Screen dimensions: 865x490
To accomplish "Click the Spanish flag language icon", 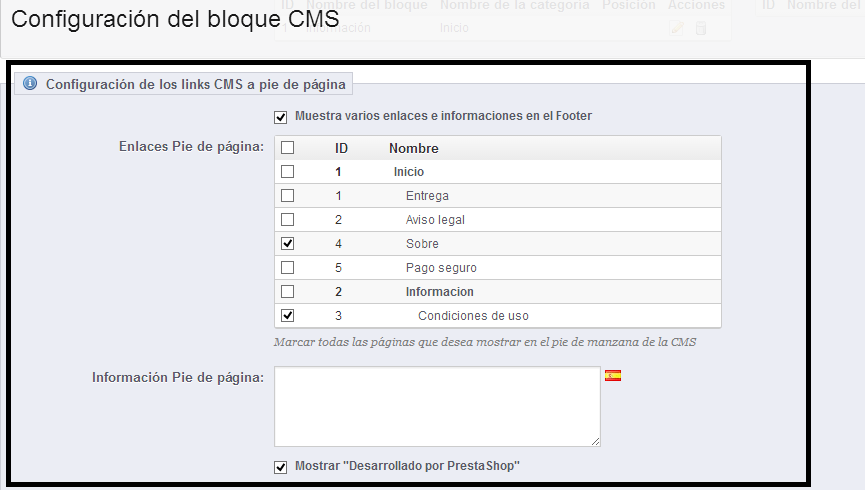I will pos(613,376).
